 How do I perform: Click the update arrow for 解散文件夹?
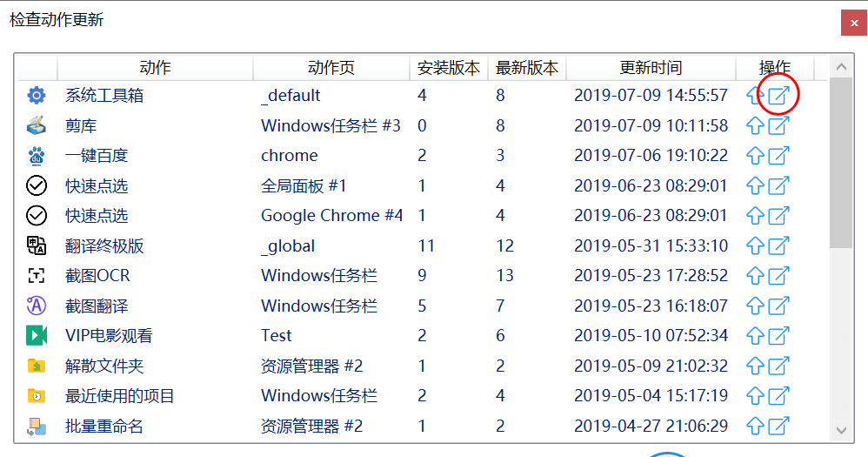pos(755,366)
